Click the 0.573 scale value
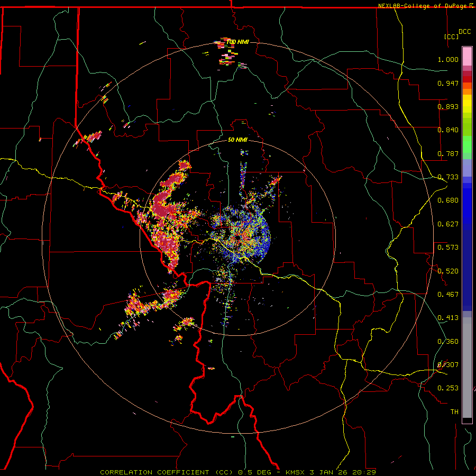The height and width of the screenshot is (476, 476). click(x=448, y=248)
